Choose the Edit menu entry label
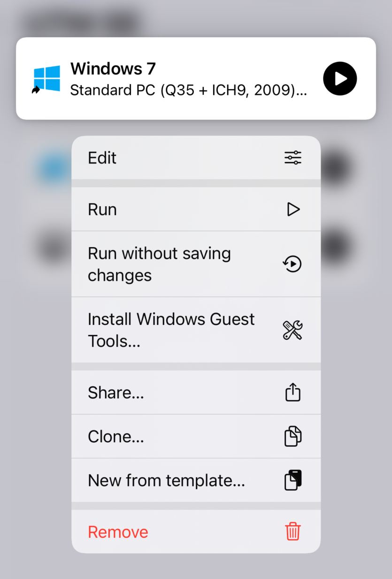Screen dimensions: 392x579 102,158
